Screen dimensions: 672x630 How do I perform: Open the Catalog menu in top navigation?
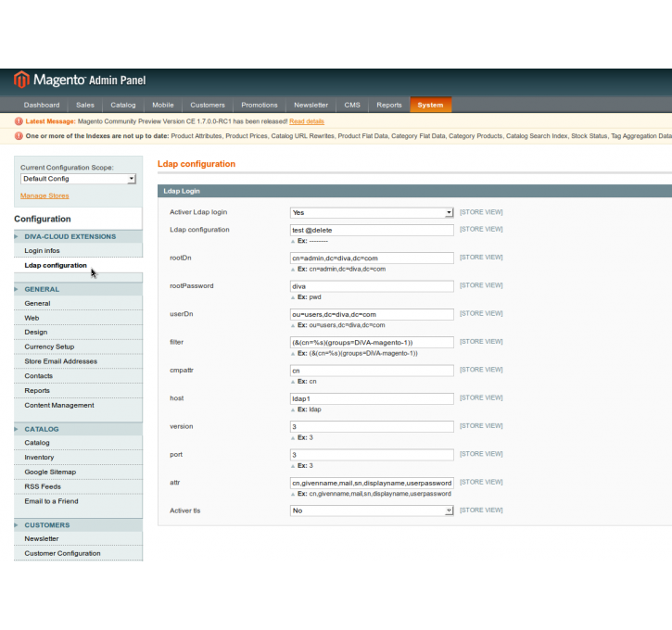pos(123,105)
